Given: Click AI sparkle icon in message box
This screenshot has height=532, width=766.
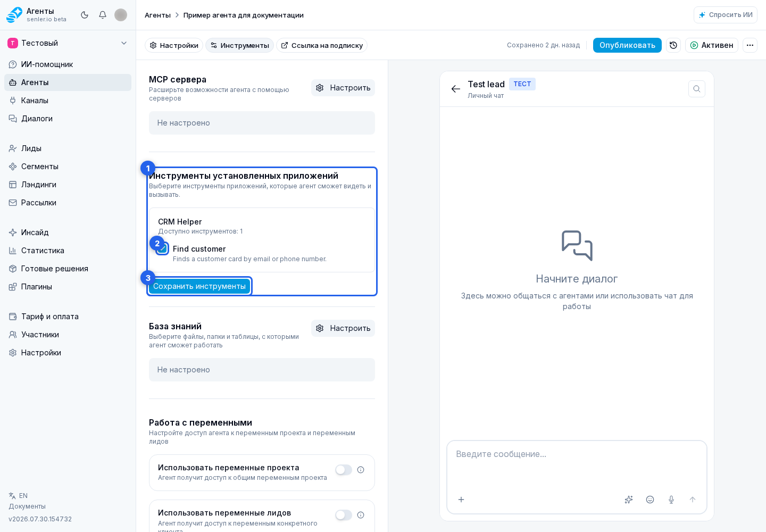Looking at the screenshot, I should coord(629,500).
